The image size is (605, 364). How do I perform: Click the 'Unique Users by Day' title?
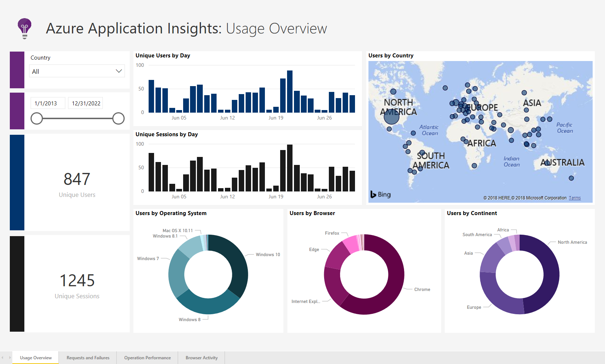pos(163,56)
